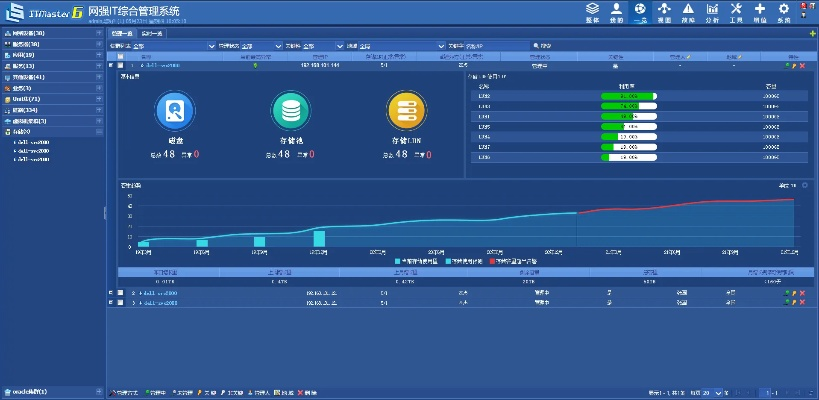Viewport: 819px width, 400px height.
Task: Open the stacked-layers overview icon in top navigation
Action: pyautogui.click(x=592, y=11)
